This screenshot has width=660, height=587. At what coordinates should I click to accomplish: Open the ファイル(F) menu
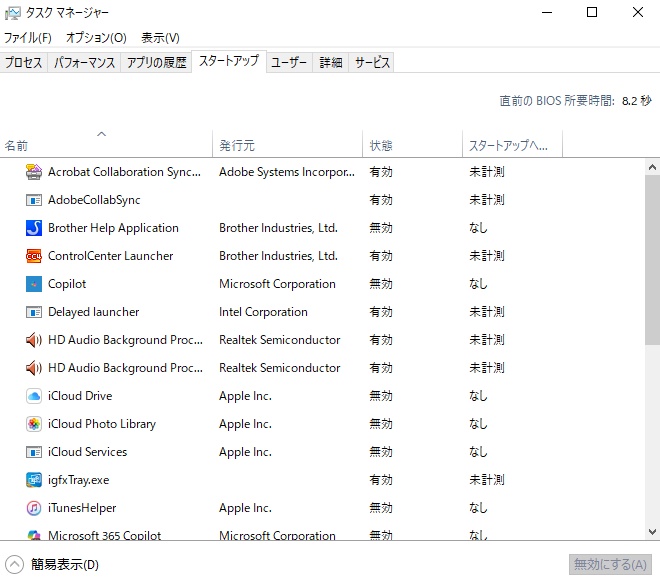28,38
